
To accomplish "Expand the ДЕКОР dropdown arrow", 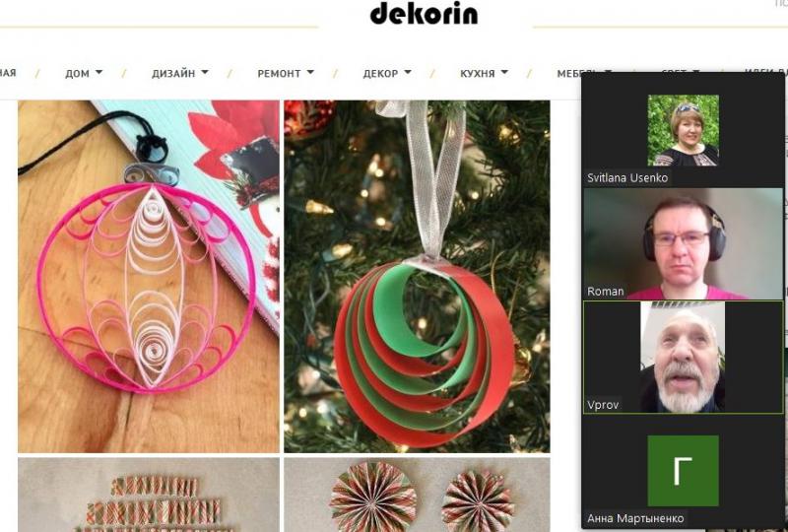I will 408,72.
